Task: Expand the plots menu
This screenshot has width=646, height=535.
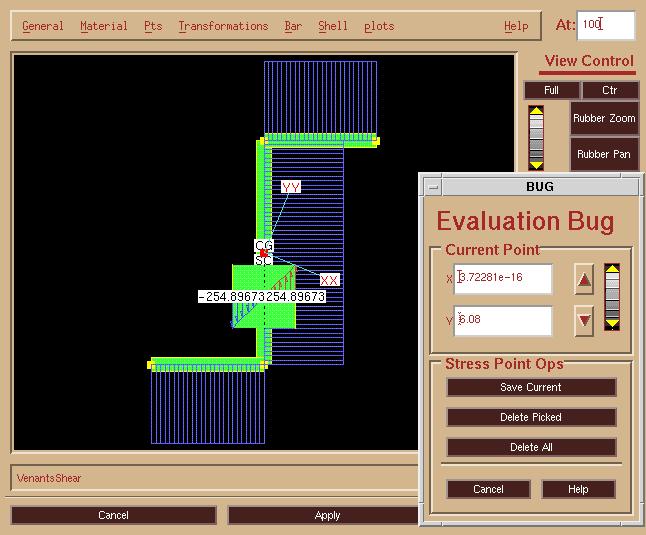Action: (x=379, y=26)
